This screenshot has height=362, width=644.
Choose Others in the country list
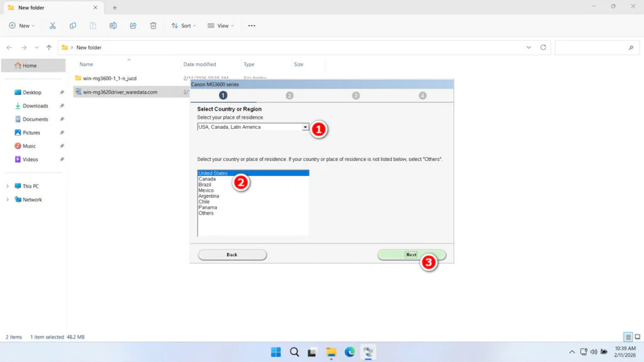pos(206,213)
